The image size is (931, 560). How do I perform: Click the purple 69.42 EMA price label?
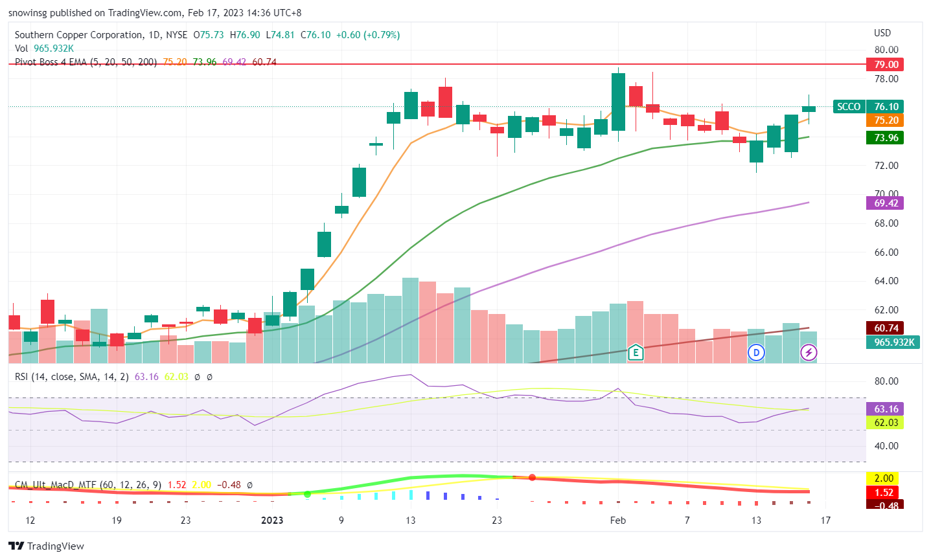coord(886,203)
